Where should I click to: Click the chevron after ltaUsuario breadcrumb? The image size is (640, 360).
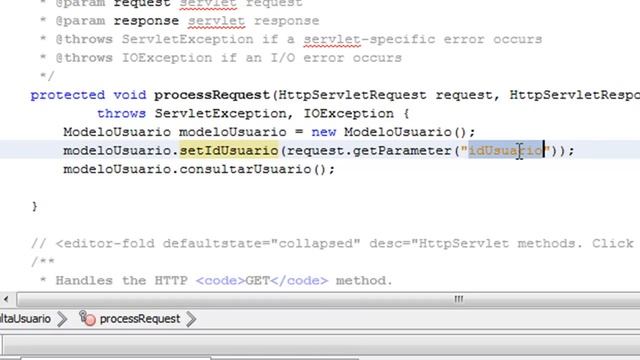coord(62,319)
